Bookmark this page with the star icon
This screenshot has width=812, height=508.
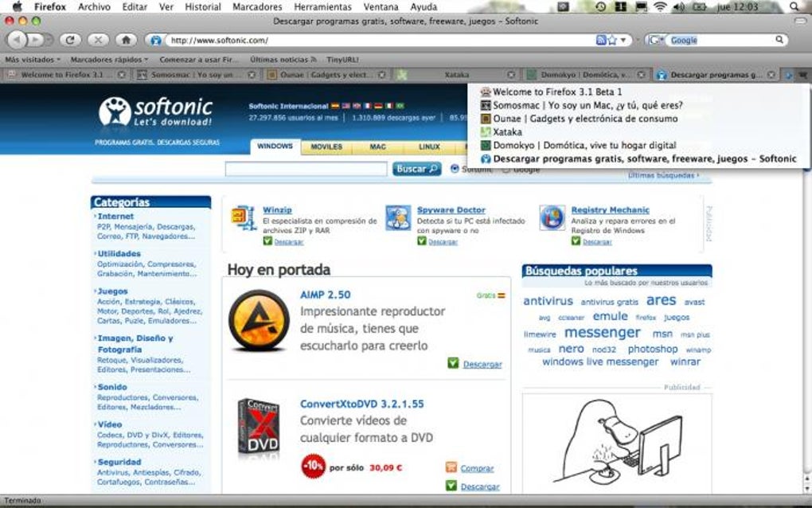(x=612, y=40)
